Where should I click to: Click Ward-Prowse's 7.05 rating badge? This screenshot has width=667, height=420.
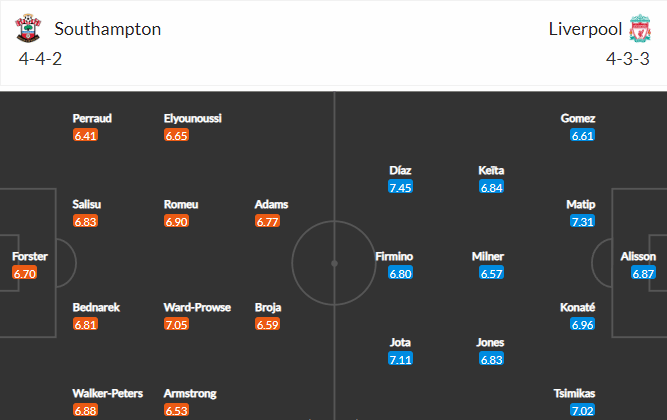[x=177, y=324]
